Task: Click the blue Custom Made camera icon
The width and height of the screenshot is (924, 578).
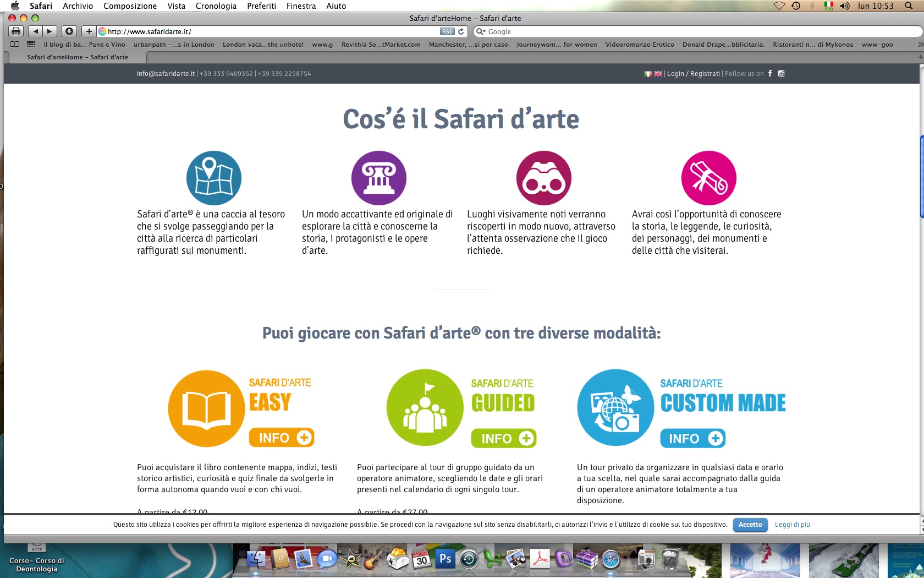Action: [x=615, y=407]
